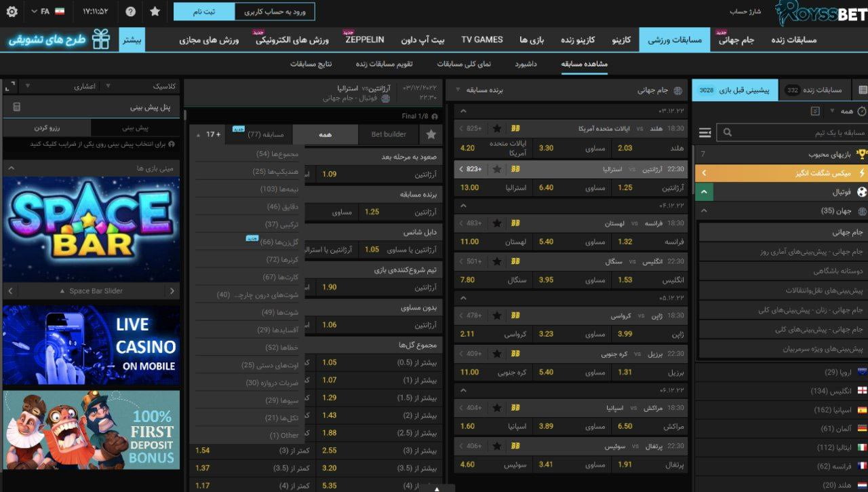The height and width of the screenshot is (492, 868).
Task: Open the settings gear in the top bar
Action: click(12, 11)
